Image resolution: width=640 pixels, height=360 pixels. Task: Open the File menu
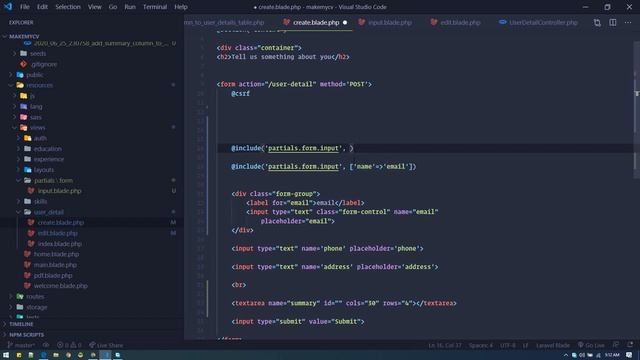coord(25,7)
